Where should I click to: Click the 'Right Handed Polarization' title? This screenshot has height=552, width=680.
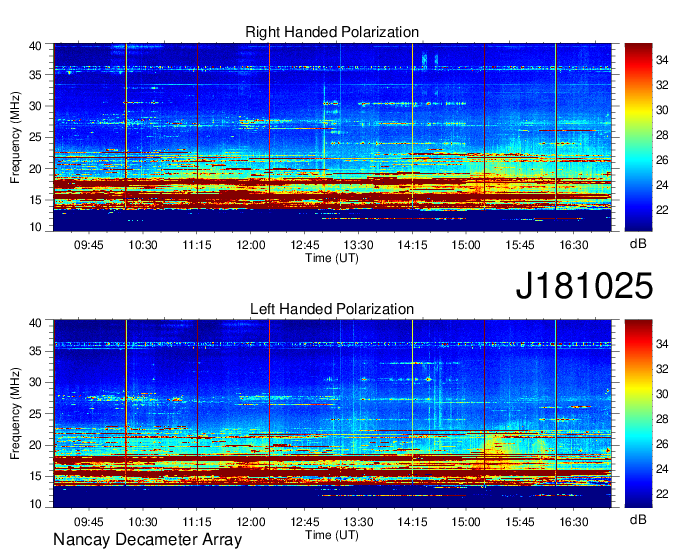(332, 32)
